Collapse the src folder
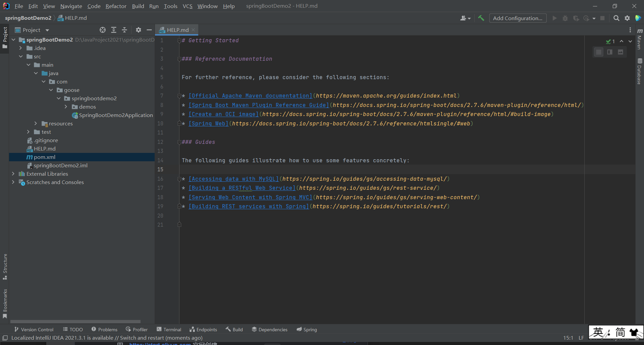The height and width of the screenshot is (345, 644). [x=21, y=56]
